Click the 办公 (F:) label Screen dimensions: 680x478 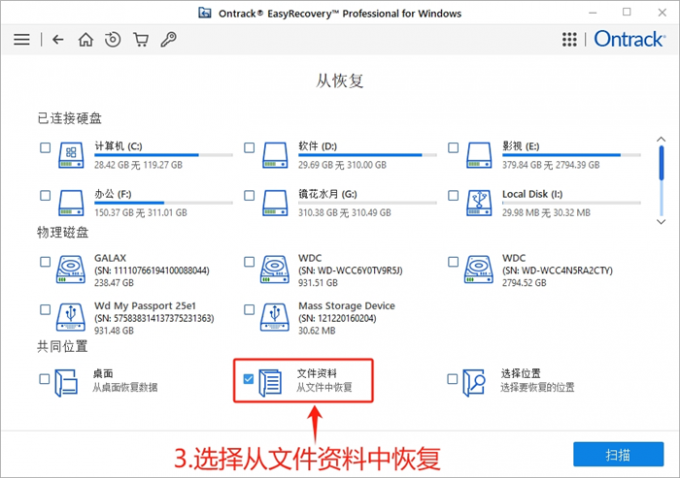(x=113, y=194)
